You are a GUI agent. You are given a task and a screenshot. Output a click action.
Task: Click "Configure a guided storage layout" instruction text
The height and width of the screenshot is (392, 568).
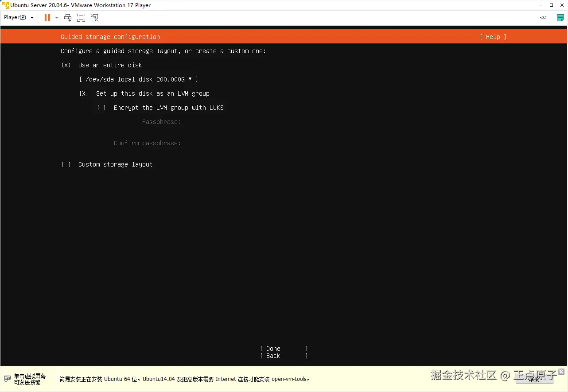[x=163, y=51]
